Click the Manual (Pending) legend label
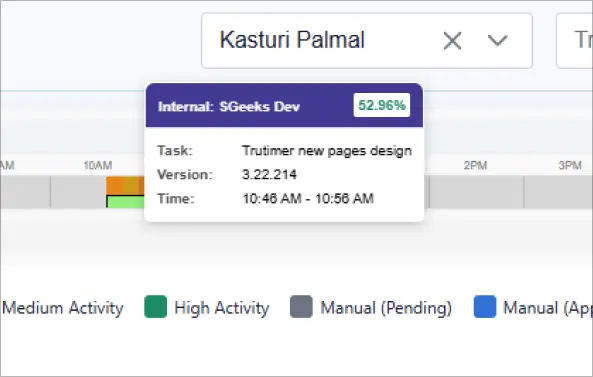Viewport: 593px width, 377px height. coord(386,308)
